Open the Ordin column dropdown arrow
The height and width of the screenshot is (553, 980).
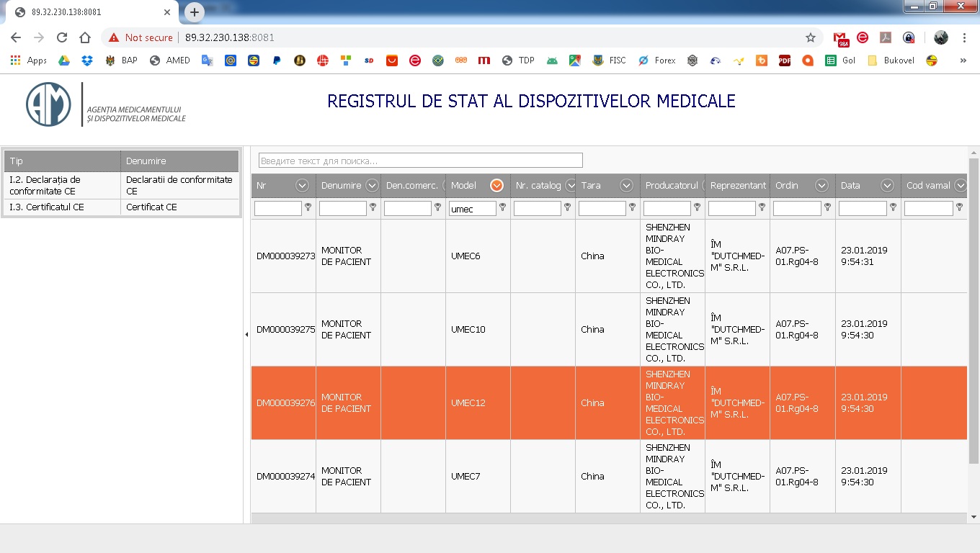[821, 186]
